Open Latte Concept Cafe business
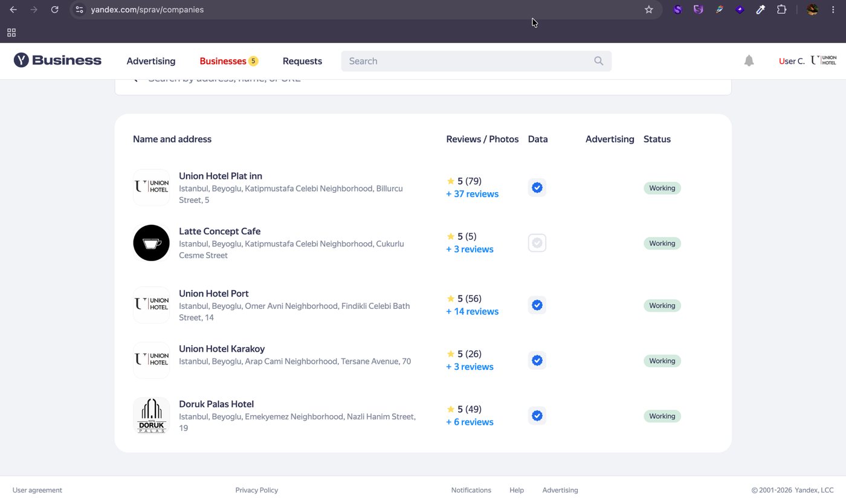846x504 pixels. point(220,231)
